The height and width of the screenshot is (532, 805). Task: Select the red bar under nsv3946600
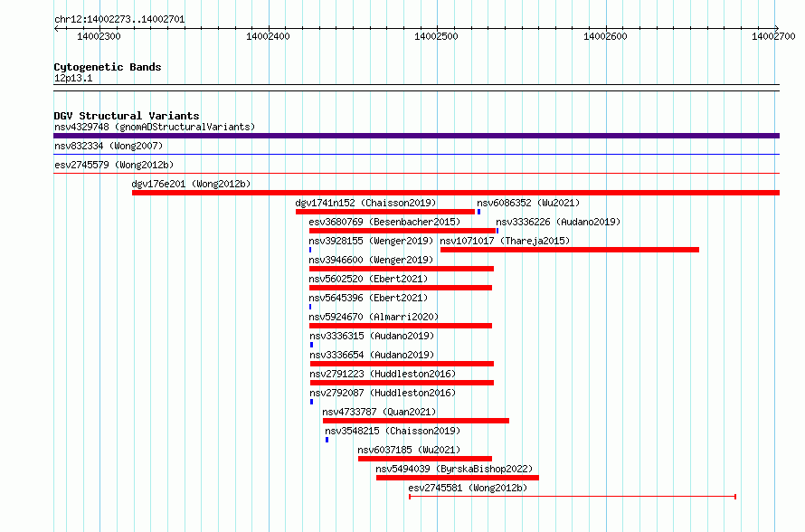tap(402, 269)
